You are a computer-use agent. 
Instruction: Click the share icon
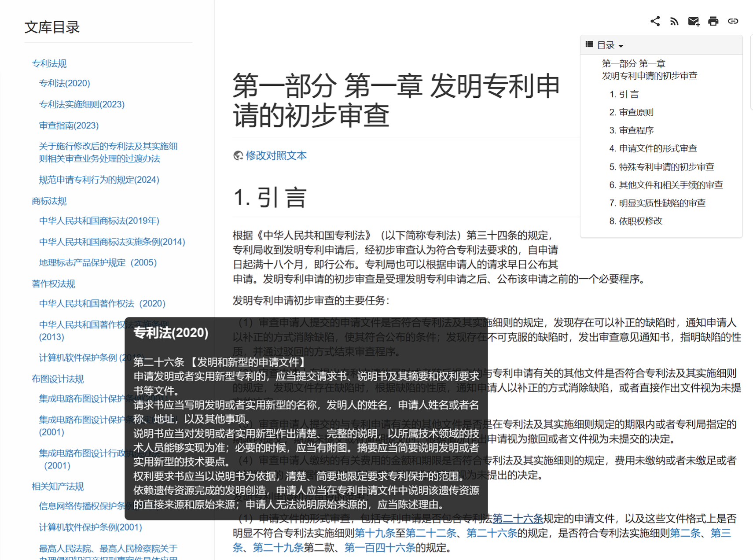pos(655,21)
